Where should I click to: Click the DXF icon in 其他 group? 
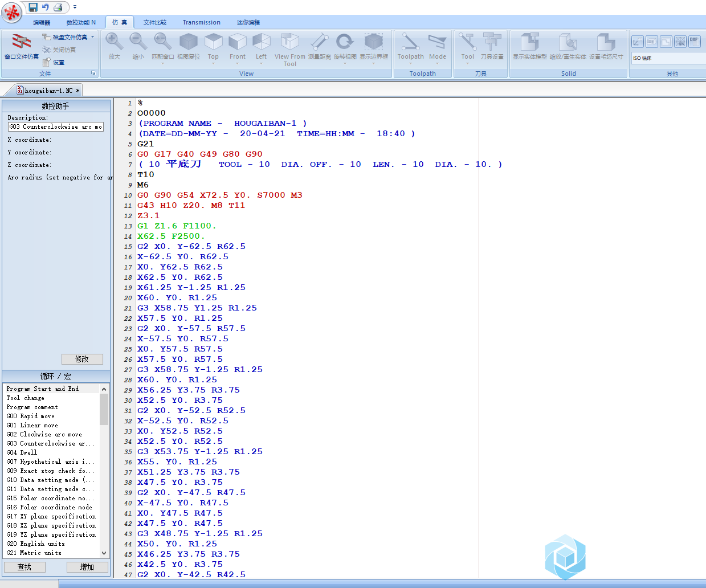pos(694,42)
